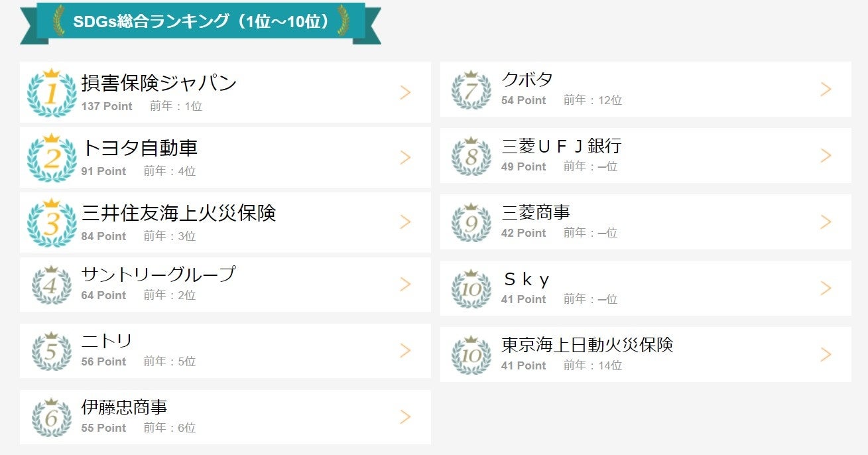Image resolution: width=868 pixels, height=455 pixels.
Task: Expand the 損害保険ジャパン row arrow
Action: click(405, 93)
